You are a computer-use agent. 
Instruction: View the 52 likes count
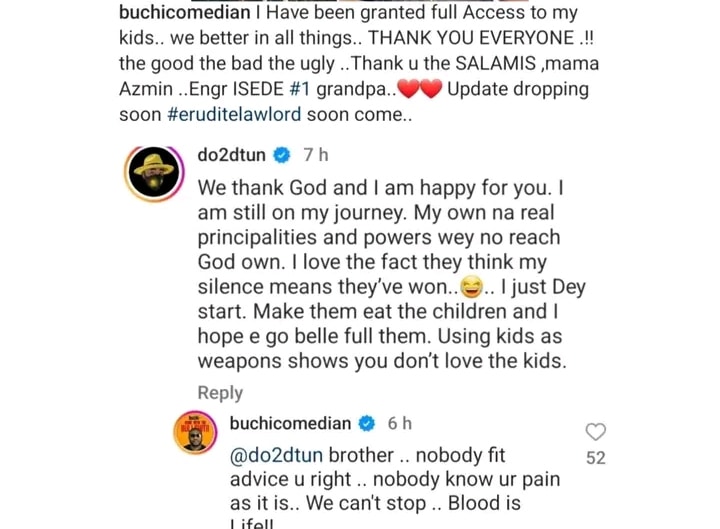coord(596,459)
